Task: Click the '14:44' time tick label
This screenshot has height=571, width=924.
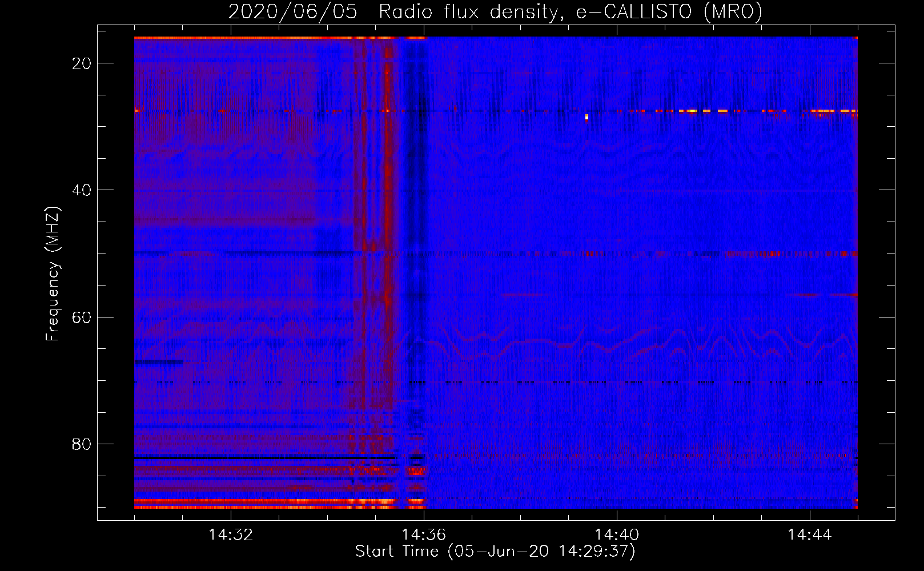Action: tap(810, 535)
